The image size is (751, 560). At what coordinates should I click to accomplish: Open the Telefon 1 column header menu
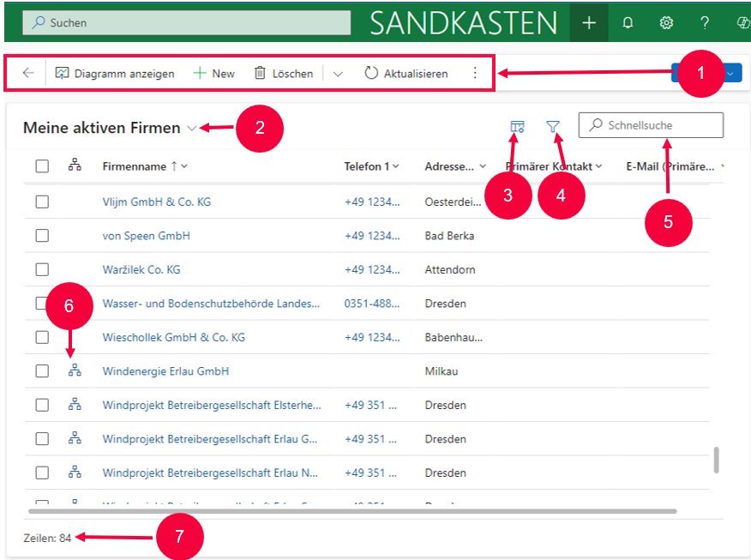[372, 166]
